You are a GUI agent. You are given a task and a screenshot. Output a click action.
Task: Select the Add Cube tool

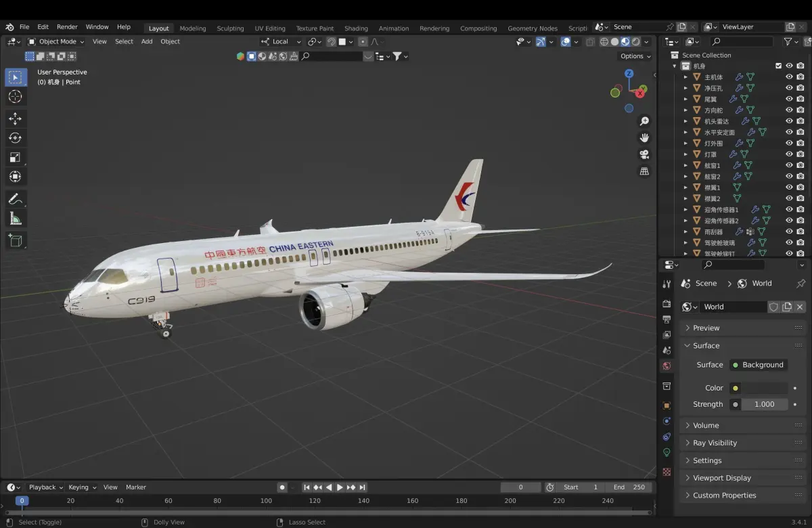click(x=16, y=240)
